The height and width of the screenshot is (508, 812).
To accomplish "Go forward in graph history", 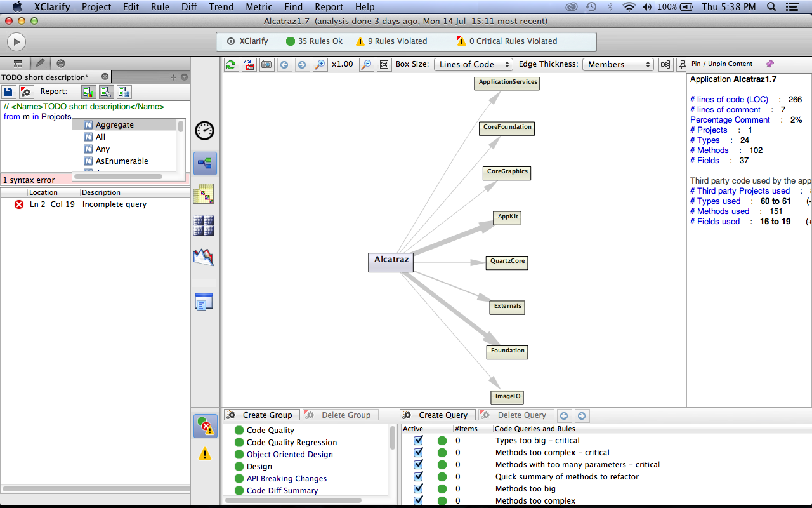I will (301, 64).
